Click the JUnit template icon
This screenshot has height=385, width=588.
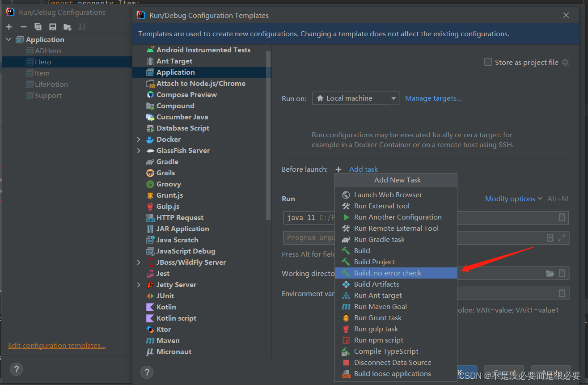coord(150,296)
